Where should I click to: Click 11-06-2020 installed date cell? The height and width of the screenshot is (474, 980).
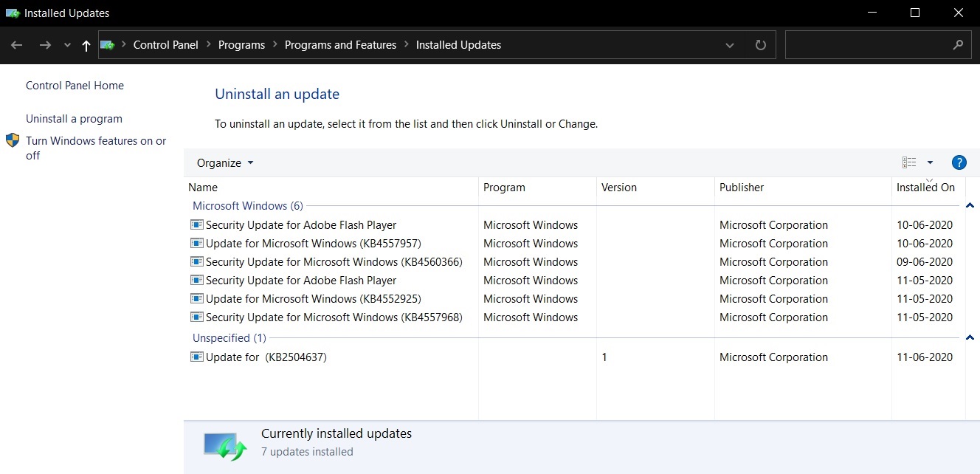[x=925, y=357]
